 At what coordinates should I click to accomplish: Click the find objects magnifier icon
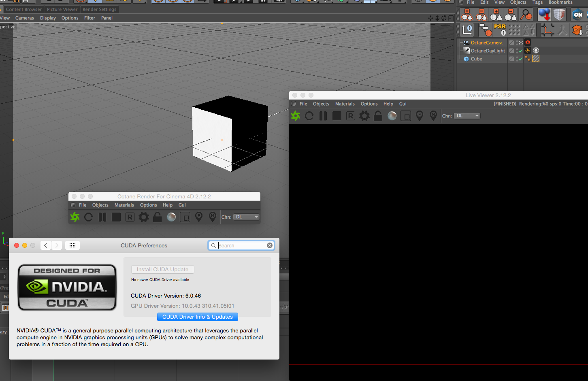pyautogui.click(x=526, y=15)
